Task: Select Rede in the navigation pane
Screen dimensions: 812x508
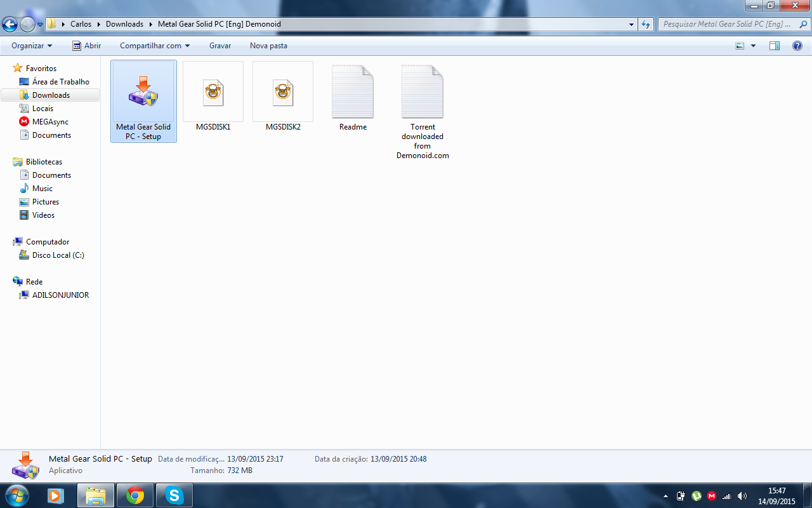Action: (34, 281)
